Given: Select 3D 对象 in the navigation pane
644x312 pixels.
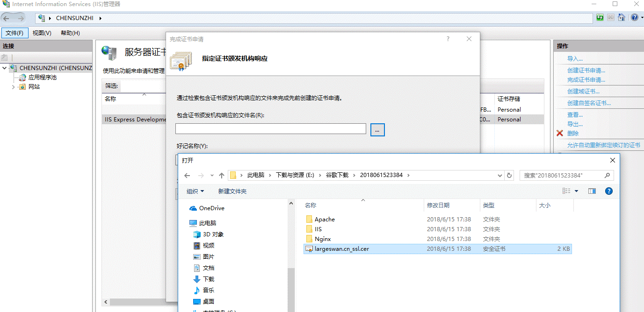Looking at the screenshot, I should click(x=208, y=234).
